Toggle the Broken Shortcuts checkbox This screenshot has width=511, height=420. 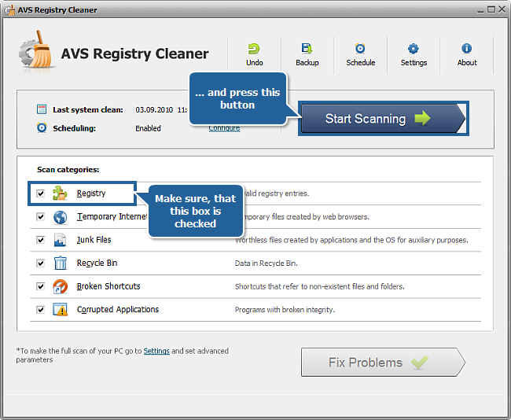(x=41, y=286)
